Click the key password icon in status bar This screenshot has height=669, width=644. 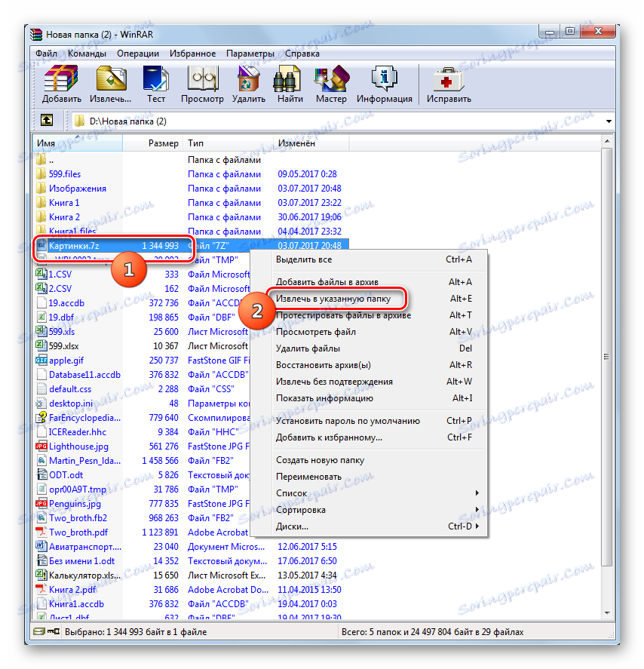click(x=54, y=631)
